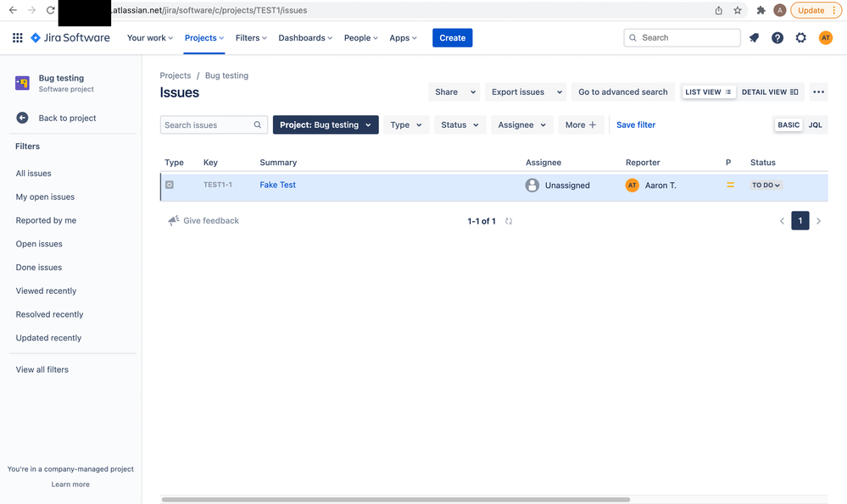Screen dimensions: 847x504
Task: Click the Save filter link
Action: point(636,125)
